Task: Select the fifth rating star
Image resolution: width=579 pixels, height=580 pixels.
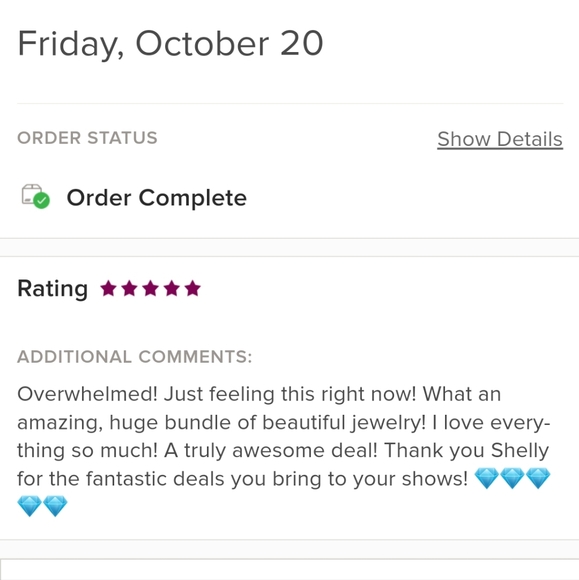Action: (193, 289)
